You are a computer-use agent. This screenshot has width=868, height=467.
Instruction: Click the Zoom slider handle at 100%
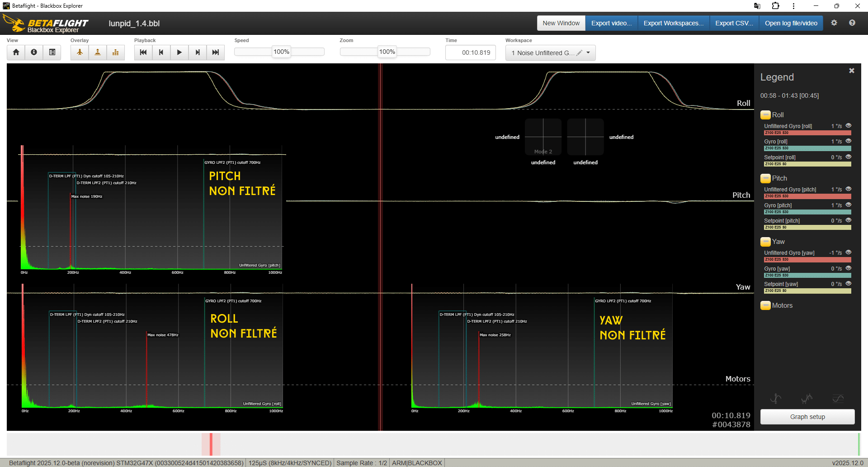(387, 52)
